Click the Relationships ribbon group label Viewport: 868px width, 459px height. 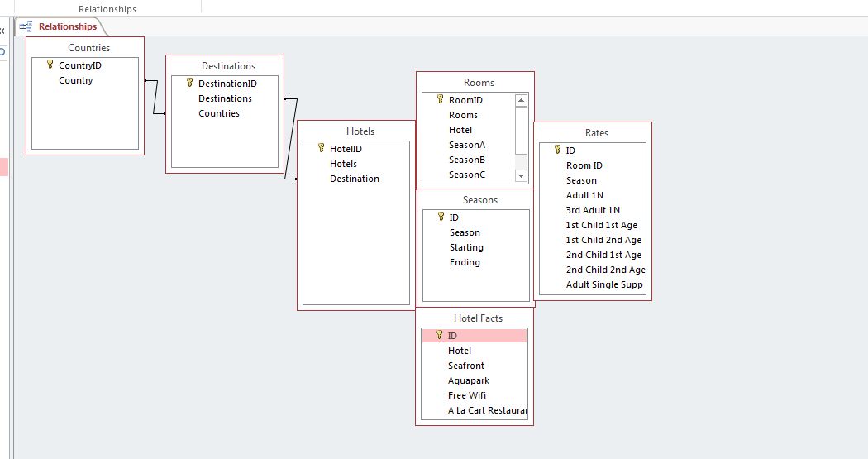[107, 9]
